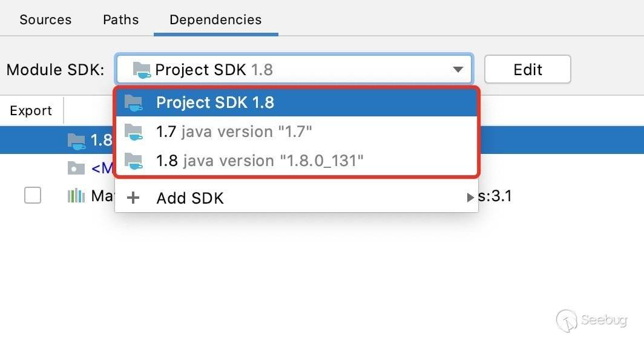Open the Module SDK combo box

pyautogui.click(x=294, y=70)
